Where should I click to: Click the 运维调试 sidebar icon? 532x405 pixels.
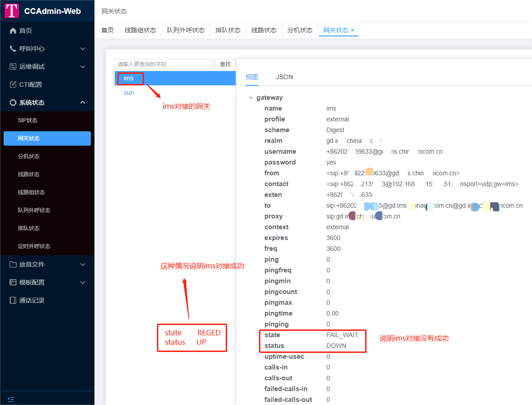13,67
